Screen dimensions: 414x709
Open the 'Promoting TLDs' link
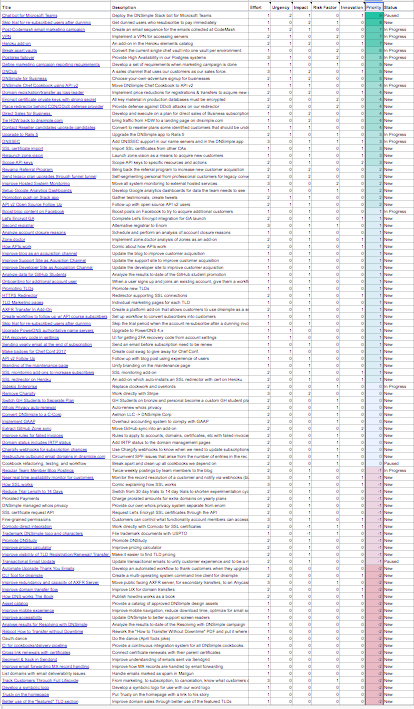point(18,288)
